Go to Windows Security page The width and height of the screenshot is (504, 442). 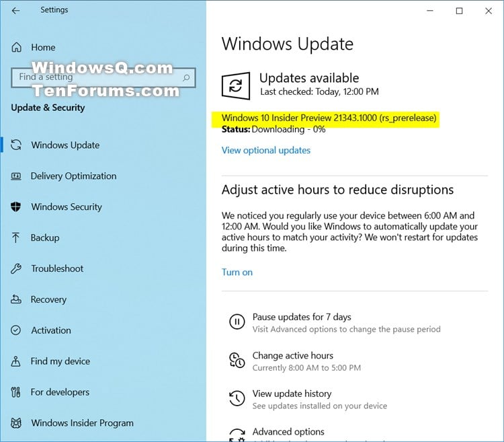(67, 207)
